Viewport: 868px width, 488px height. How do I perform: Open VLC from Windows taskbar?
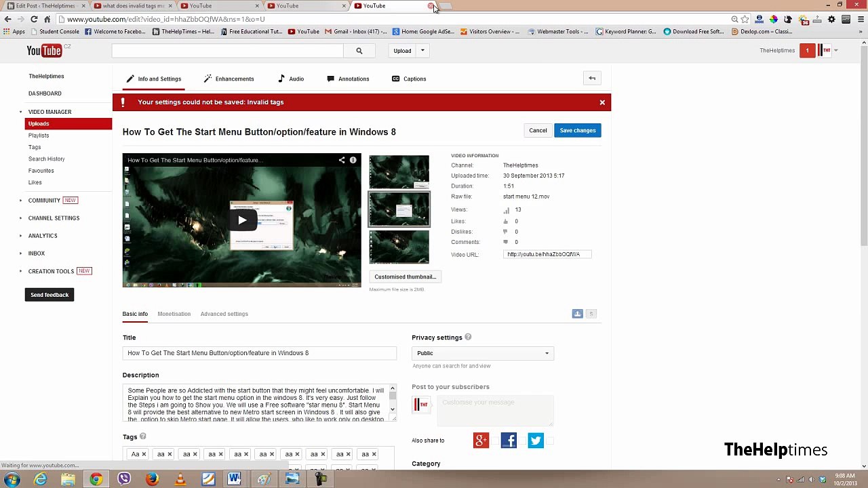180,479
